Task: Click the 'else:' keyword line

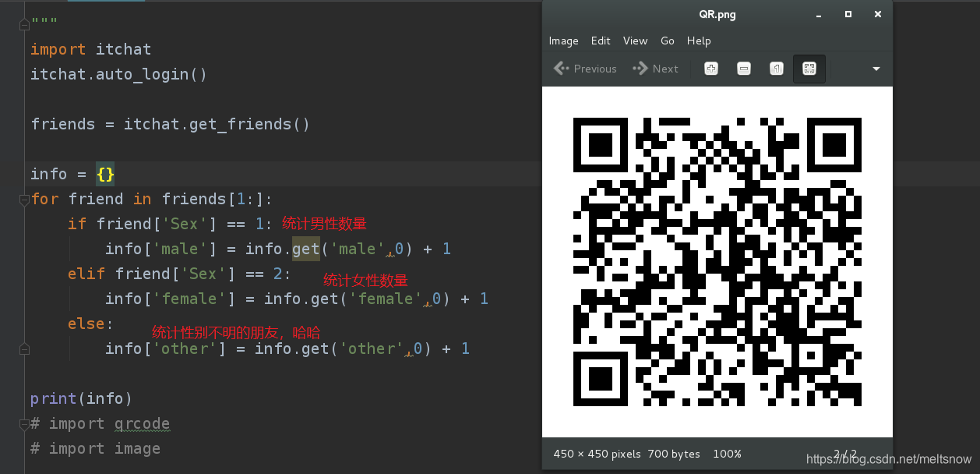Action: pos(90,324)
